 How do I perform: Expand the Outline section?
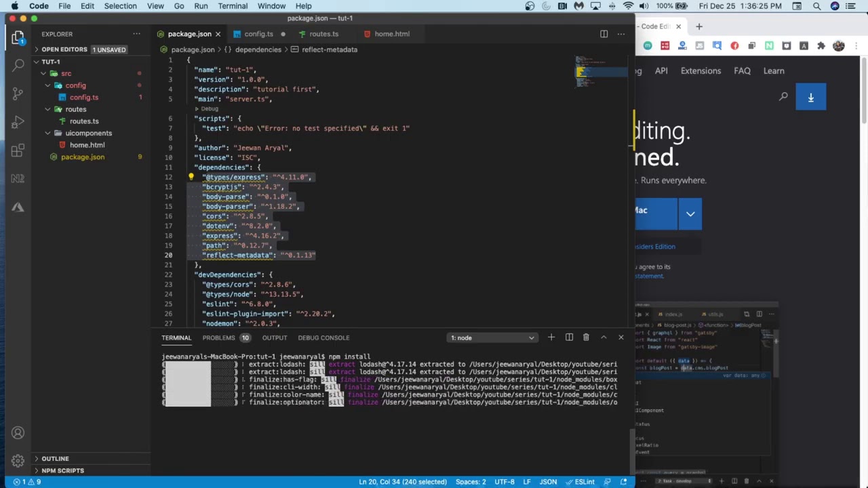(55, 459)
